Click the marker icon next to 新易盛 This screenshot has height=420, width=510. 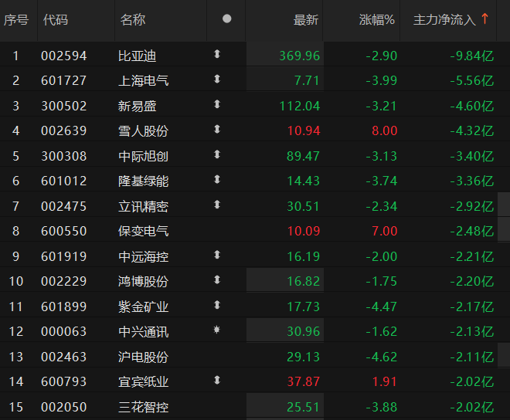pyautogui.click(x=217, y=105)
